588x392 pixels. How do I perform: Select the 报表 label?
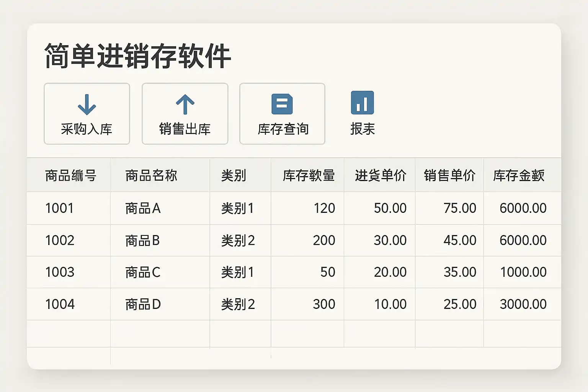[362, 129]
